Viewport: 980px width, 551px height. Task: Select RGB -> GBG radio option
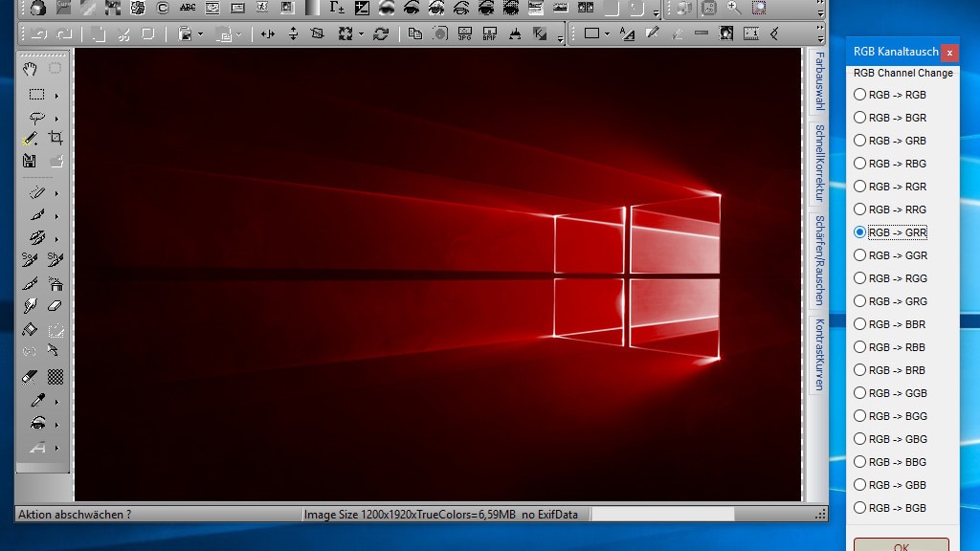point(890,438)
